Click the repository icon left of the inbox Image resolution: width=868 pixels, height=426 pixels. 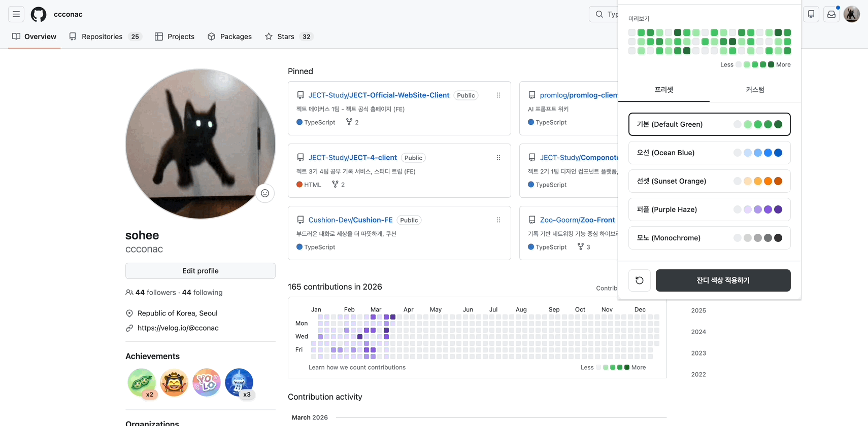pos(811,14)
